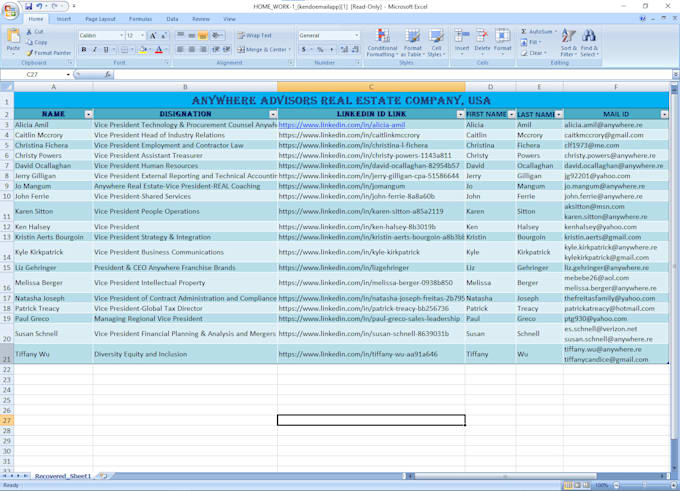Save the workbook from Quick Access toolbar
This screenshot has width=680, height=491.
(x=29, y=7)
